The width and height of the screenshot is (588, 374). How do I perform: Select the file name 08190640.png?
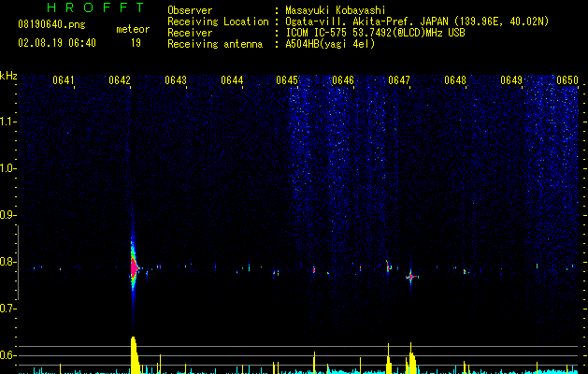51,25
